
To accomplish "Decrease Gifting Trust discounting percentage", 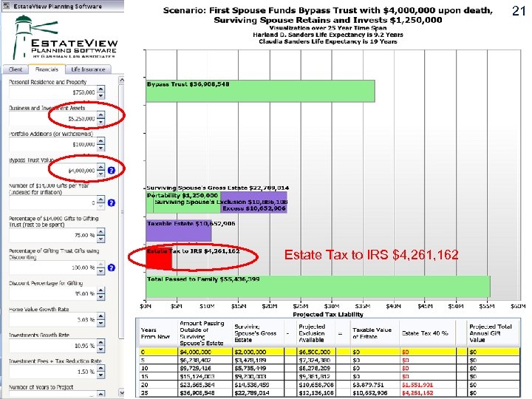I will point(100,271).
